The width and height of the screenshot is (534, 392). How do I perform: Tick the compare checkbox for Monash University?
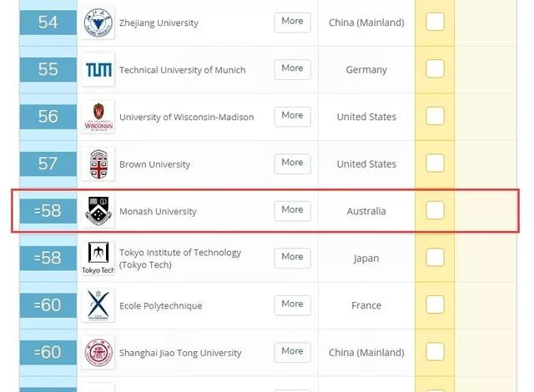click(x=435, y=211)
